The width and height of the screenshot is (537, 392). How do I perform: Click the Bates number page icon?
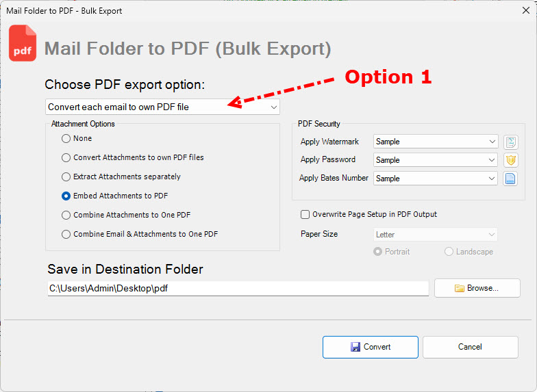click(x=510, y=179)
